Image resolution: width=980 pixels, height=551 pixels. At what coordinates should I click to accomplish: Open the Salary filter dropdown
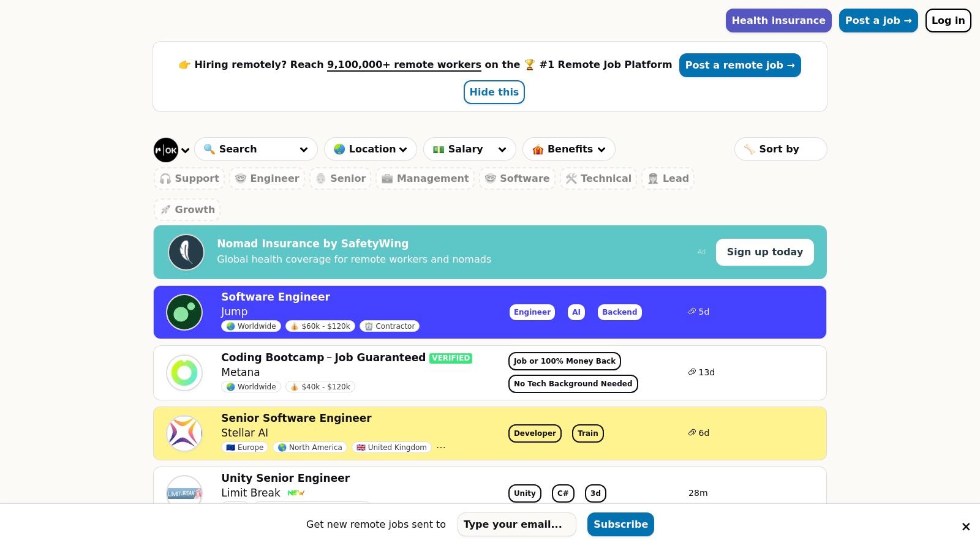tap(469, 149)
